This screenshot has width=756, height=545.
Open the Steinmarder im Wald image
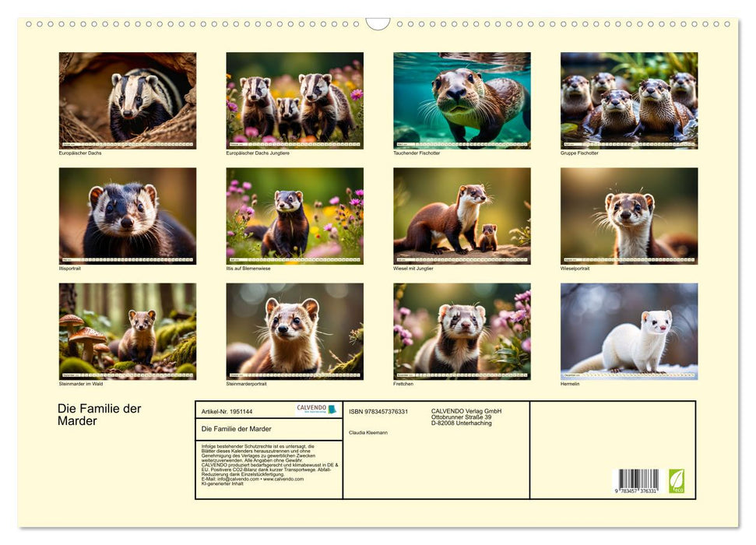(127, 331)
